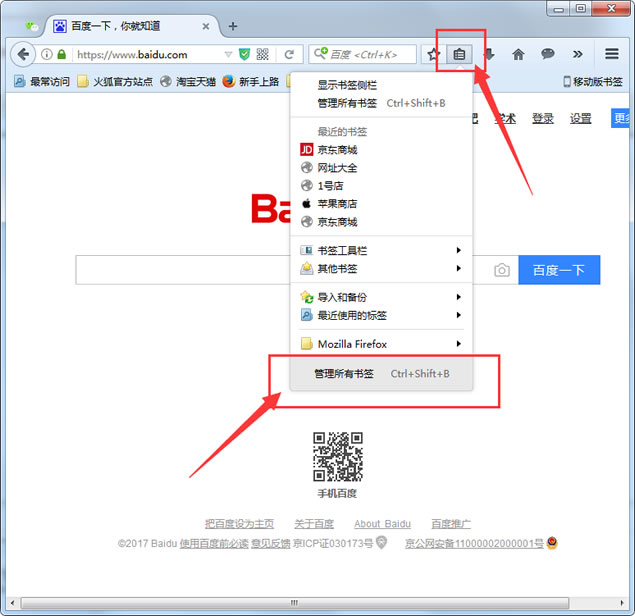Expand the 其他书签 submenu

tap(381, 269)
